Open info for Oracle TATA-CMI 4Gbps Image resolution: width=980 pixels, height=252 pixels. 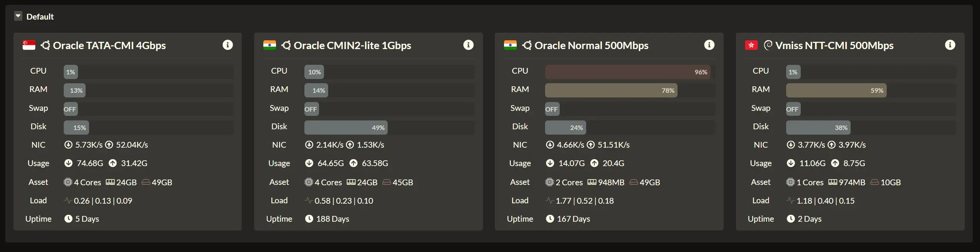click(x=228, y=45)
